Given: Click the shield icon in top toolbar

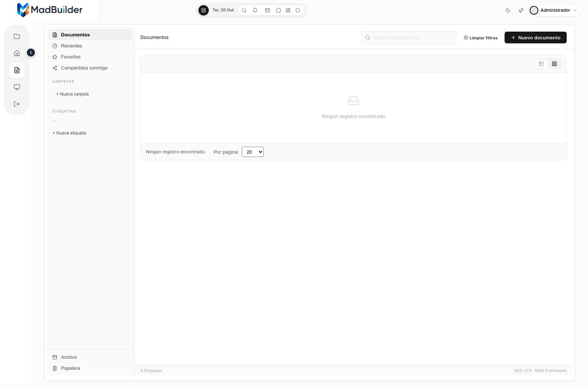Looking at the screenshot, I should tap(298, 10).
